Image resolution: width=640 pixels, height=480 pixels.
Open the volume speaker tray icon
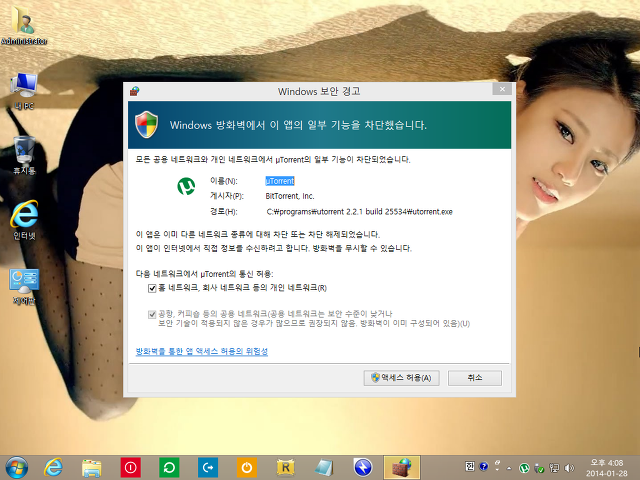click(x=569, y=468)
